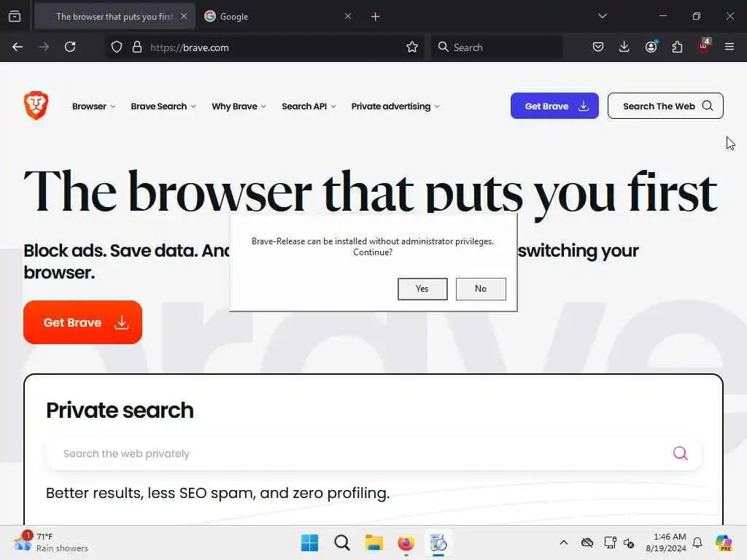The width and height of the screenshot is (747, 560).
Task: Open a new browser tab
Action: [x=376, y=17]
